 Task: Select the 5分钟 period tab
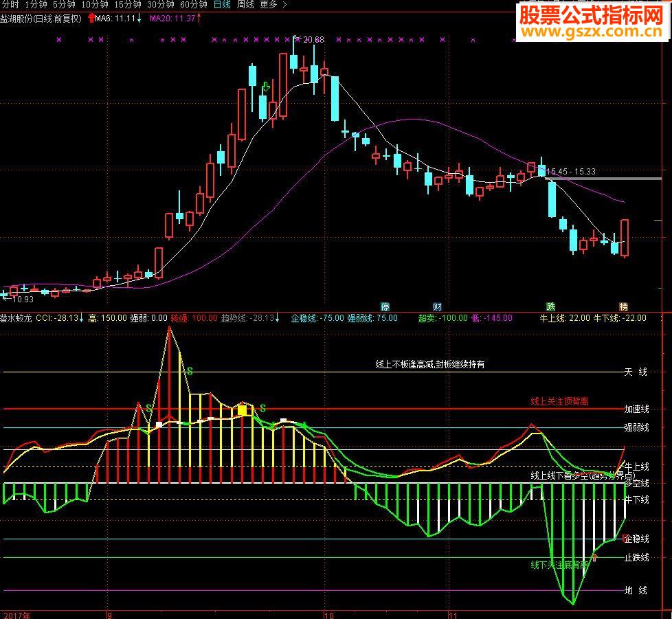coord(65,5)
